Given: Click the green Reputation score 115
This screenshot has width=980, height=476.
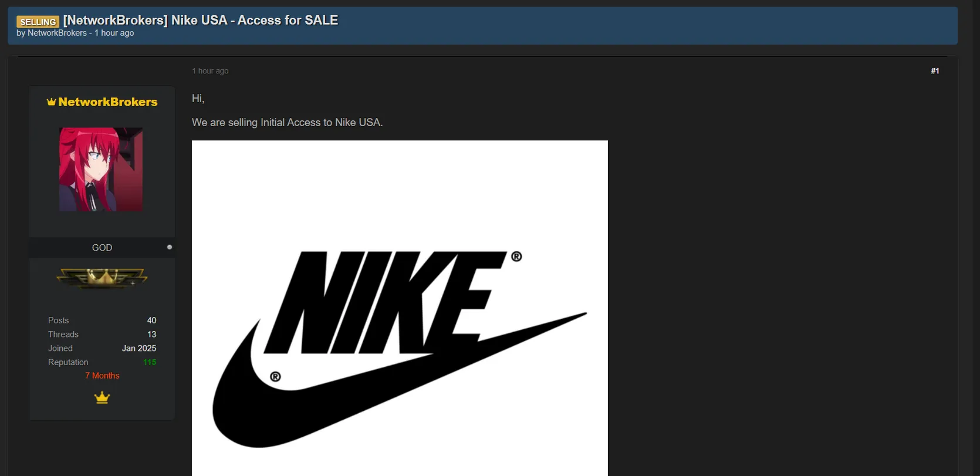Looking at the screenshot, I should coord(150,362).
